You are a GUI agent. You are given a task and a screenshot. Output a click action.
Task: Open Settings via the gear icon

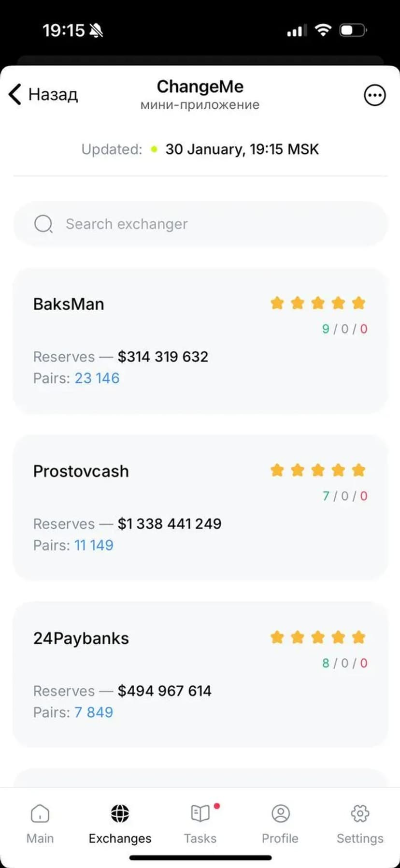pos(360,813)
